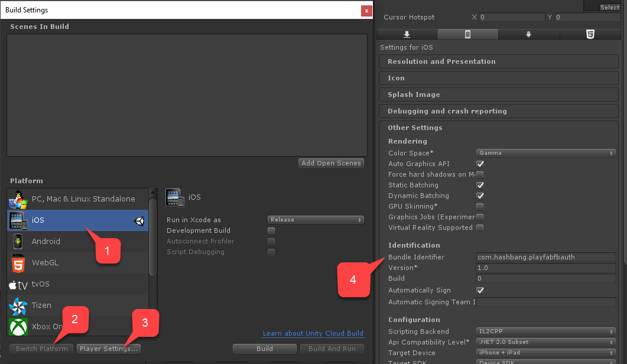Viewport: 627px width, 364px height.
Task: Expand Debugging and crash reporting section
Action: click(x=499, y=111)
